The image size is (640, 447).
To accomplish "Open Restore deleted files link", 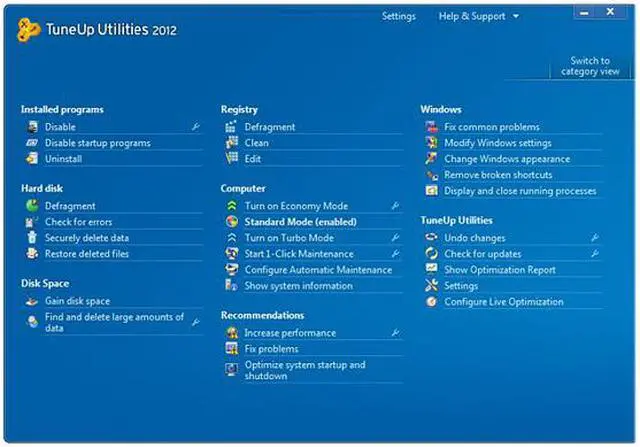I will 87,254.
